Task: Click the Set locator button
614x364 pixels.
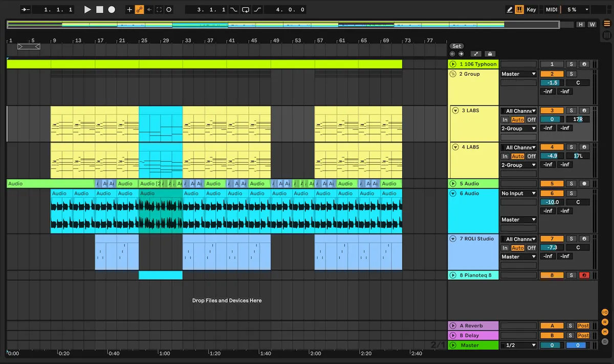Action: [456, 46]
